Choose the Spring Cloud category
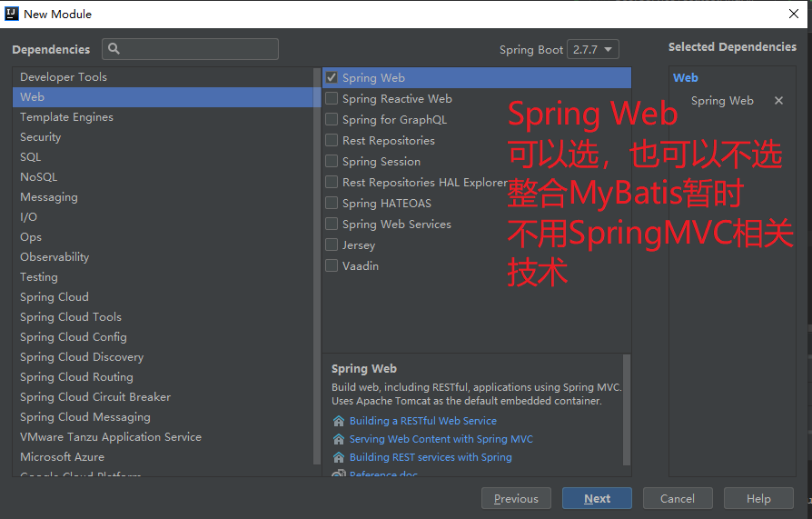The height and width of the screenshot is (519, 812). [163, 297]
